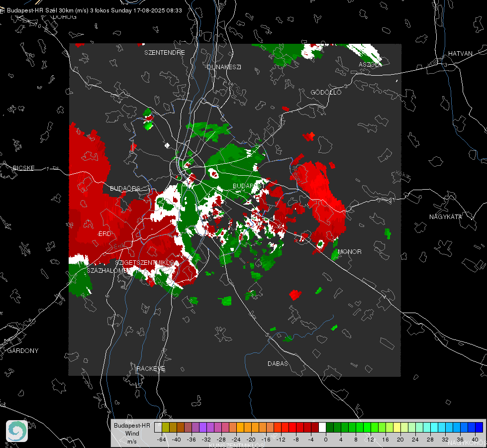Click the -20 legend tick label
Image resolution: width=487 pixels, height=448 pixels.
[251, 440]
